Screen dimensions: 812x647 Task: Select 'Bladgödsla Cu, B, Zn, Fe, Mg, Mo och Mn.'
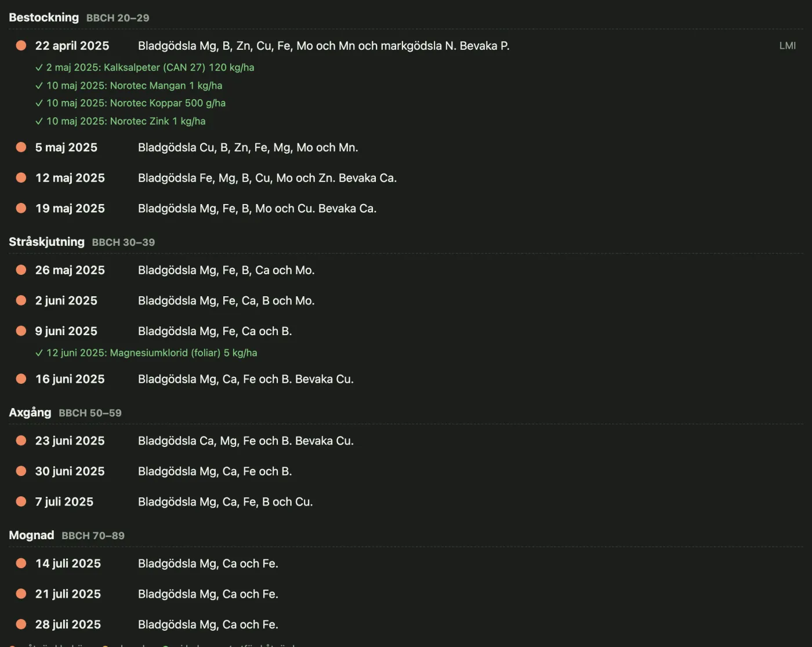[x=248, y=148]
